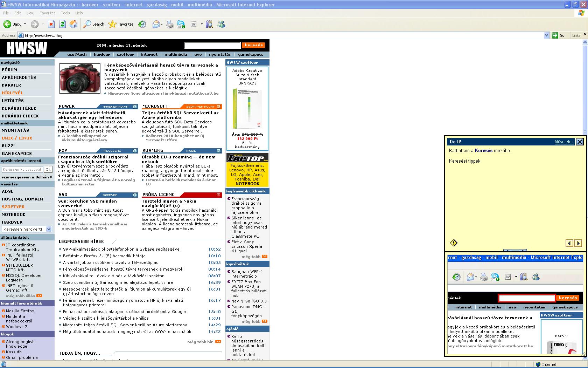
Task: Click the page icon in the Address bar
Action: tap(21, 35)
